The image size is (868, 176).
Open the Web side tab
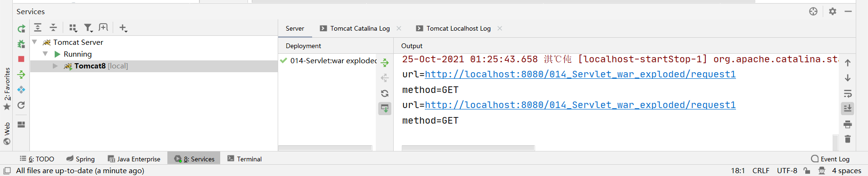coord(7,134)
